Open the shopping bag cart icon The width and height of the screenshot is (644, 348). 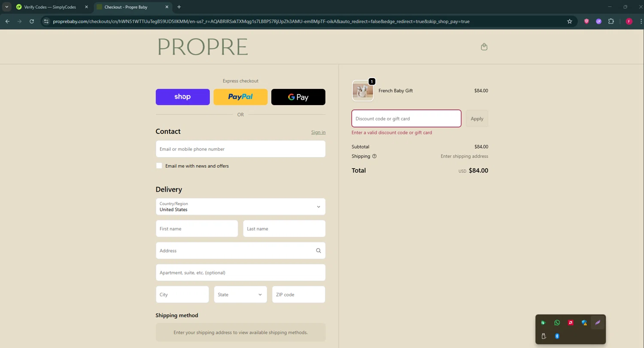pyautogui.click(x=484, y=47)
